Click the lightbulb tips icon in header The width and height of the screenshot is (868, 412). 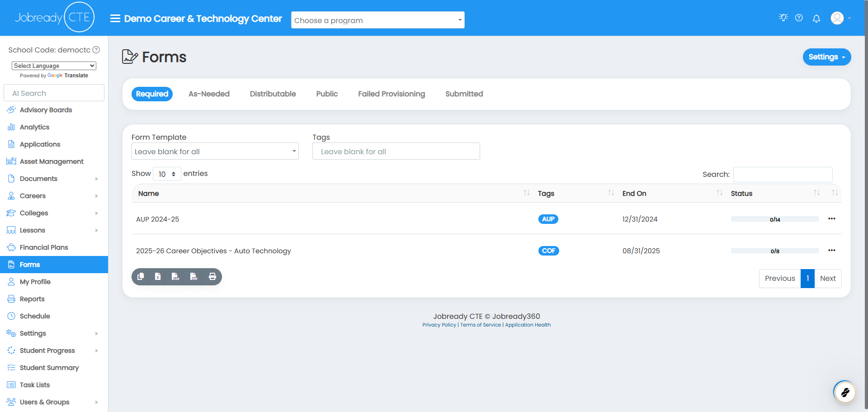[x=783, y=18]
